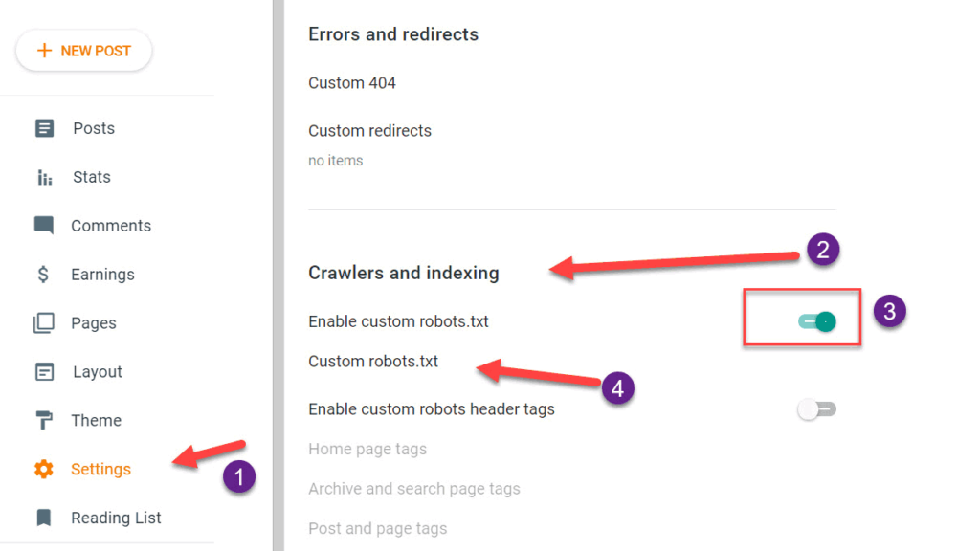Image resolution: width=980 pixels, height=551 pixels.
Task: Select the Earnings menu item
Action: [102, 275]
